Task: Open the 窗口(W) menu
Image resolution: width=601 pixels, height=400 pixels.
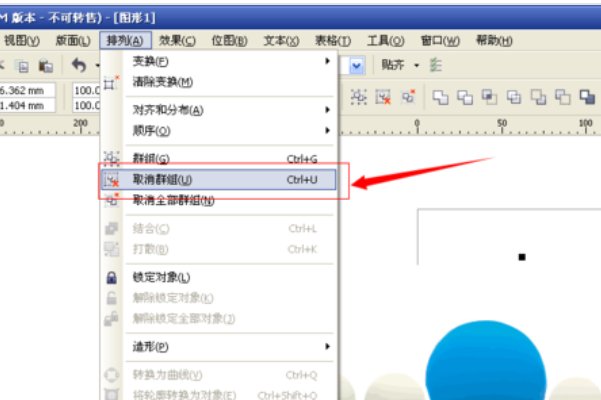Action: (440, 40)
